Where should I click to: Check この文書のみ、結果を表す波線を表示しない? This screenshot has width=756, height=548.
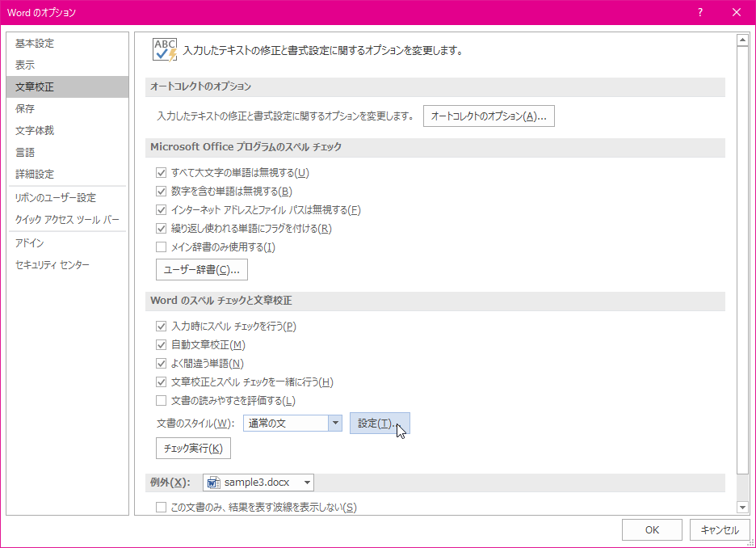161,508
